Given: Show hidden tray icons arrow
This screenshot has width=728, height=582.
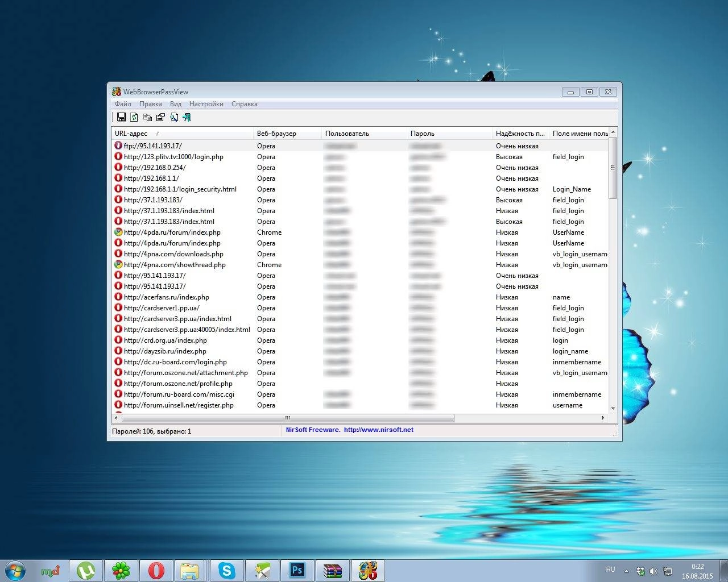Looking at the screenshot, I should coord(627,571).
